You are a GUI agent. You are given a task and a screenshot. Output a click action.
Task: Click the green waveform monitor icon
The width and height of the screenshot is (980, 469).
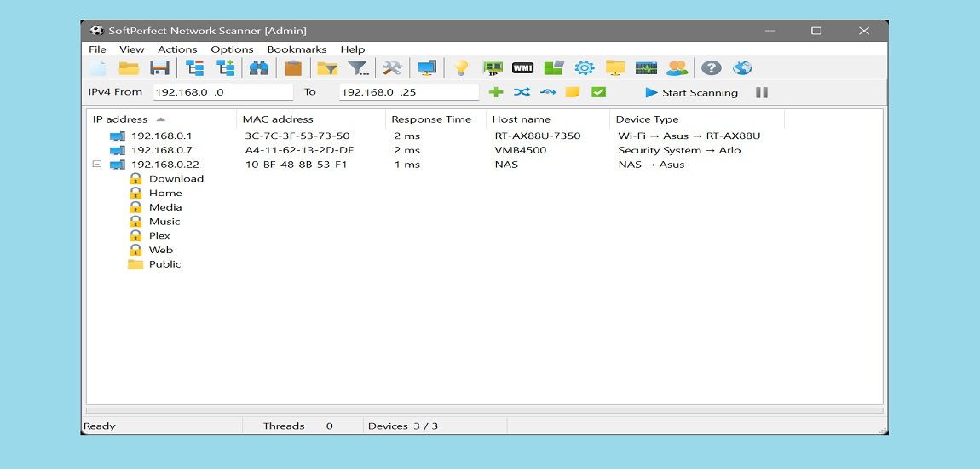tap(646, 68)
